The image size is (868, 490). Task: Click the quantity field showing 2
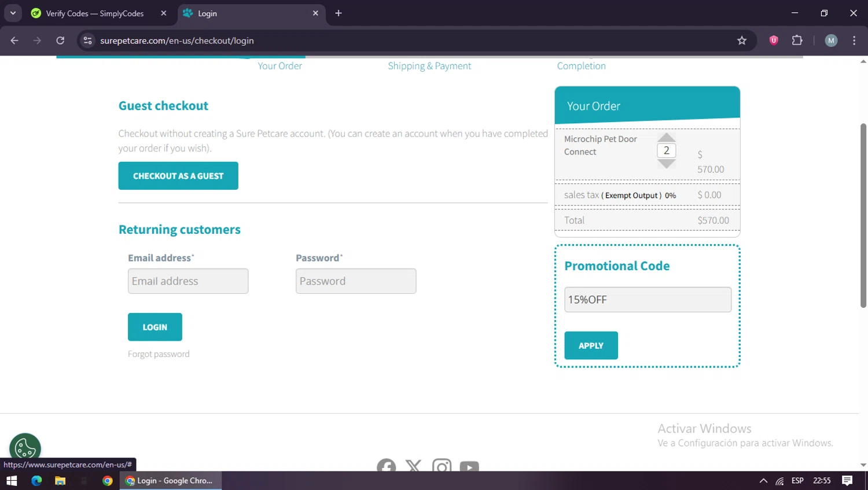point(667,150)
